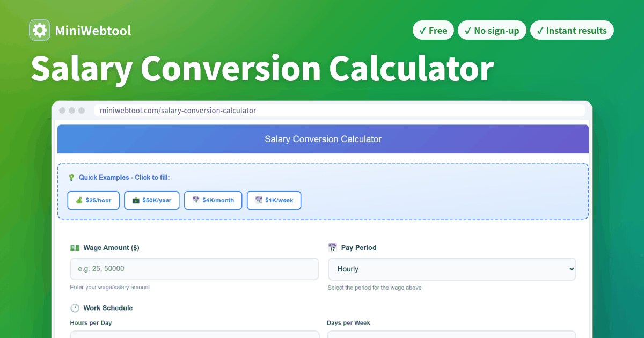Click the 'Select the period for the wage above' hint
The height and width of the screenshot is (338, 644).
click(x=375, y=288)
